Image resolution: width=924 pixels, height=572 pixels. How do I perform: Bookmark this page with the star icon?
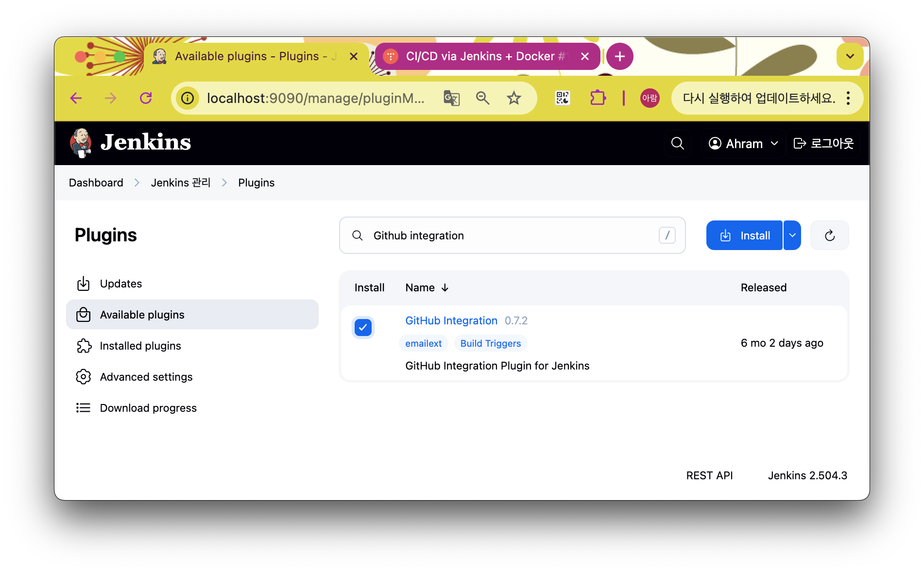tap(514, 98)
